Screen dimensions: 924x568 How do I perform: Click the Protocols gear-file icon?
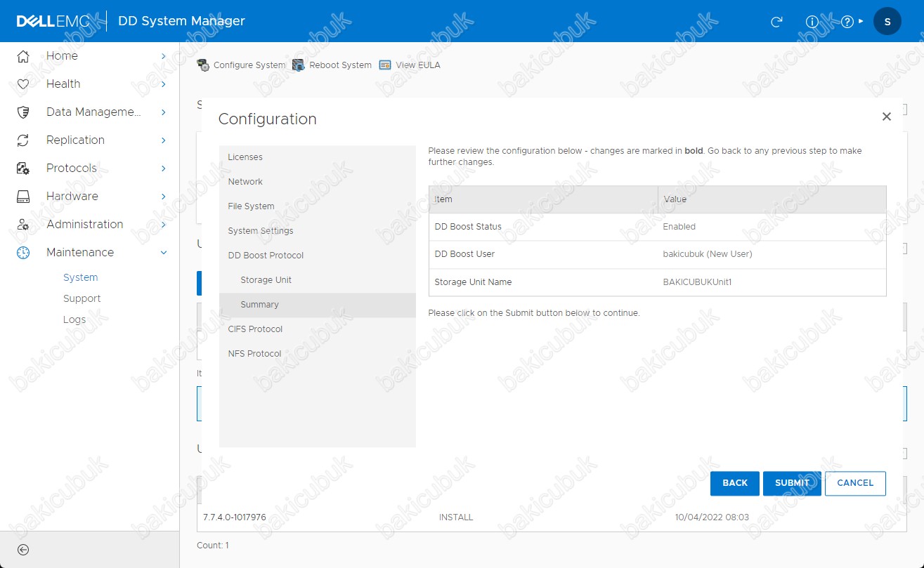[23, 168]
